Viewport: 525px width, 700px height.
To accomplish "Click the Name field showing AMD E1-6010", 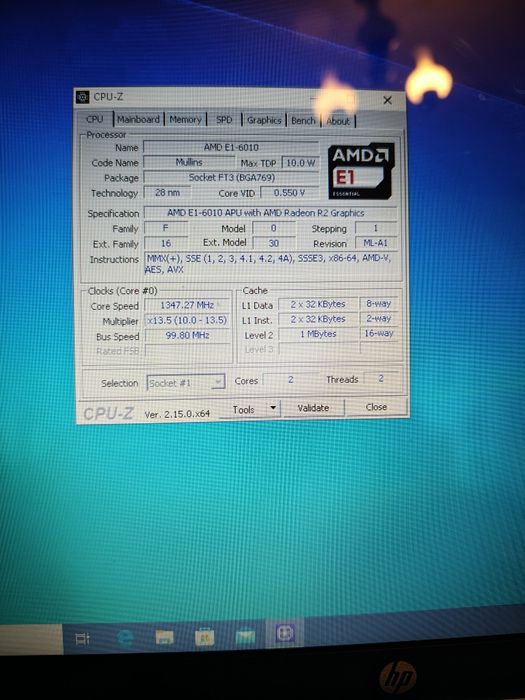I will [231, 147].
